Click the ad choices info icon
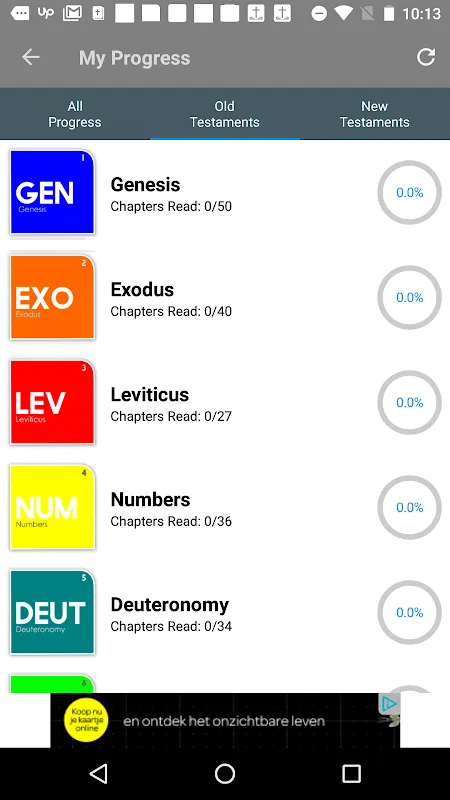This screenshot has height=800, width=450. coord(389,704)
